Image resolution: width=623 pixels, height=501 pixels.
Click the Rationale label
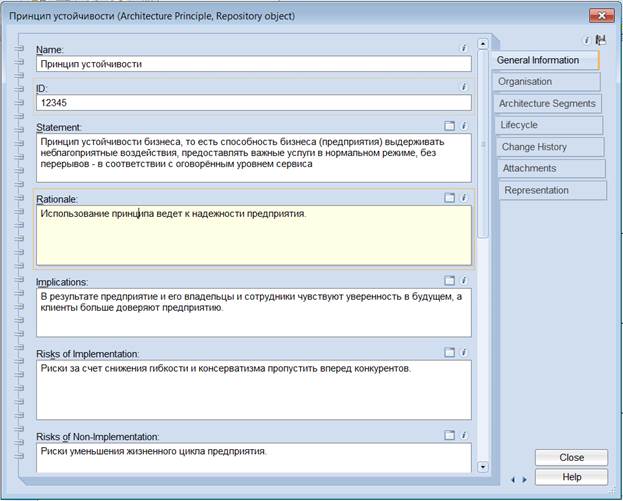tap(57, 199)
